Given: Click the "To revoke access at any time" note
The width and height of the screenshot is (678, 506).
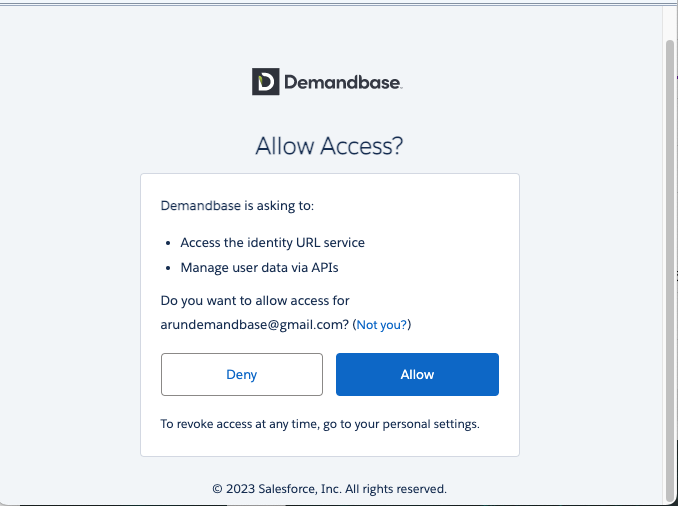Looking at the screenshot, I should (320, 424).
